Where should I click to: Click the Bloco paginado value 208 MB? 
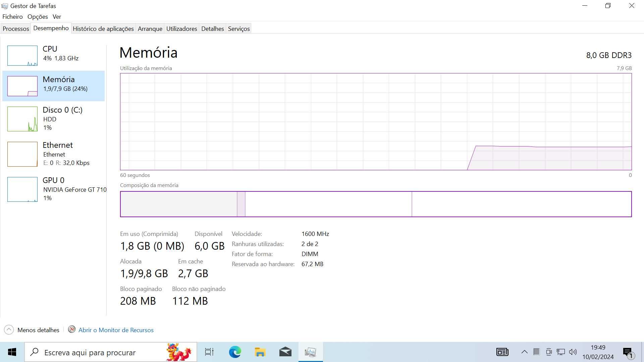point(138,301)
